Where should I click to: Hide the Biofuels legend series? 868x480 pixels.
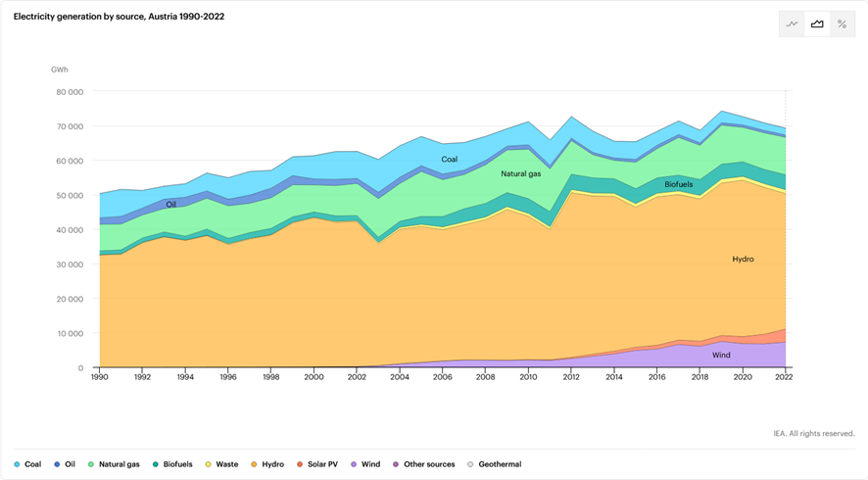(171, 464)
